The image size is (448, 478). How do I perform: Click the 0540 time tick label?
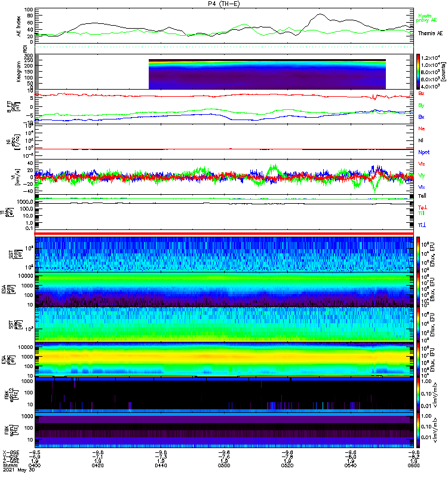pyautogui.click(x=351, y=465)
